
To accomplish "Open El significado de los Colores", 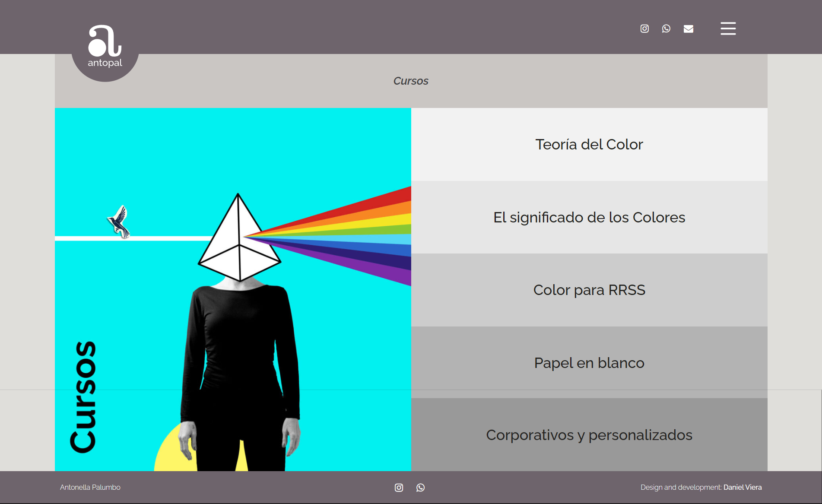I will 589,217.
